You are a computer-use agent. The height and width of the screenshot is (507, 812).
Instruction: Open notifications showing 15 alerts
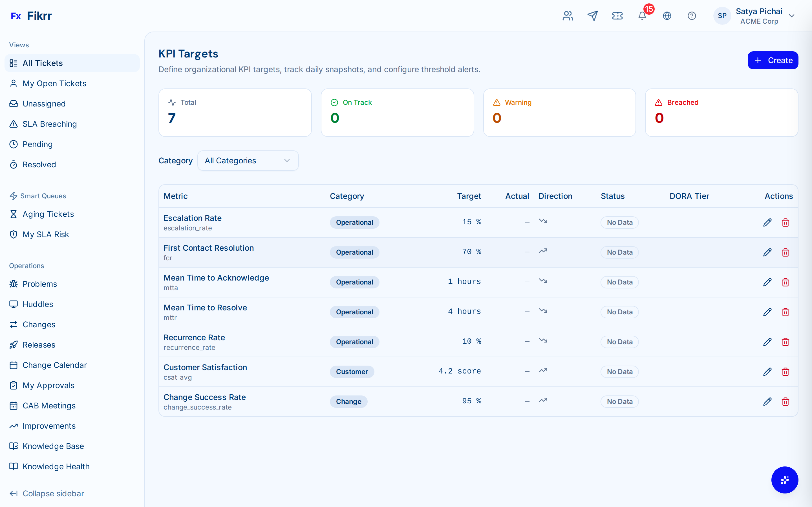(642, 16)
